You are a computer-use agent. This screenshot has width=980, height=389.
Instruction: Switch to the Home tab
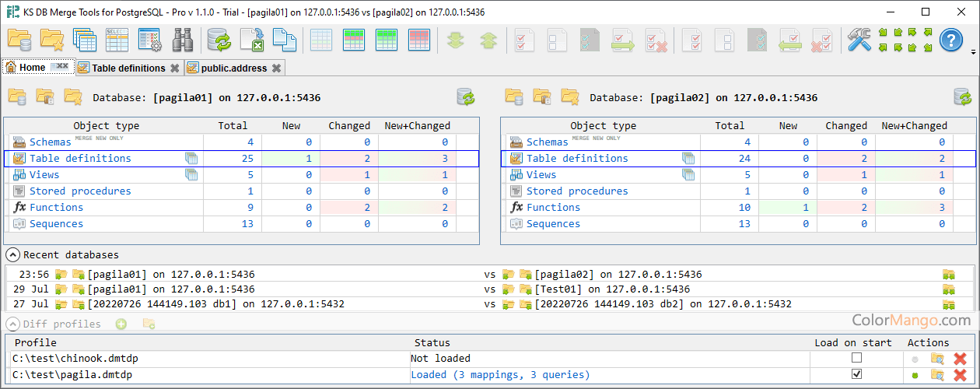click(x=38, y=68)
